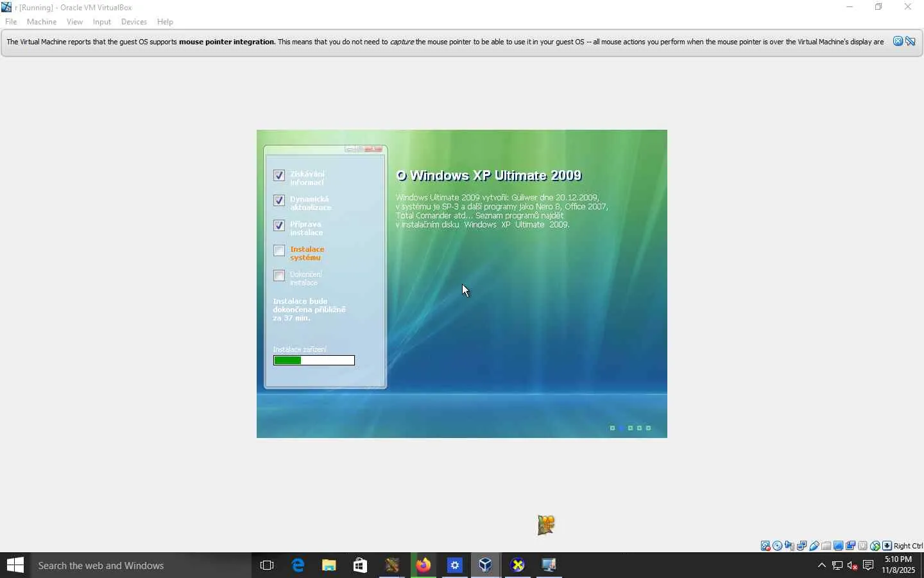Switch to the VirtualBox cube taskbar icon
924x578 pixels.
486,565
